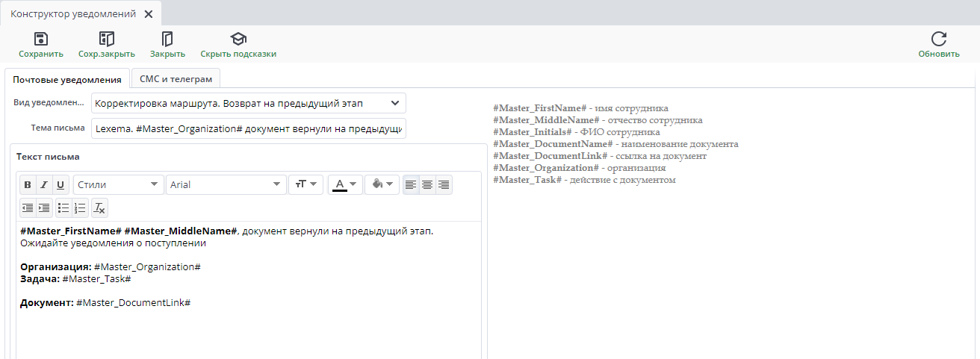Image resolution: width=980 pixels, height=359 pixels.
Task: Click Сохр.закрыть save and close icon
Action: coord(107,39)
